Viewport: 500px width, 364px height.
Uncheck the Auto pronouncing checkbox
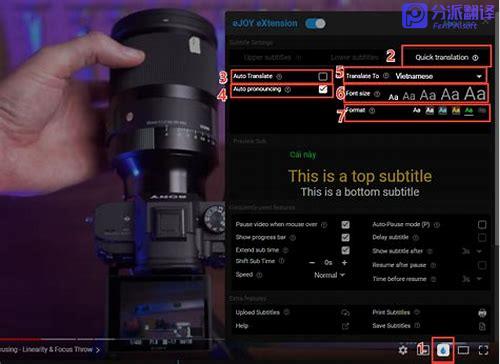(323, 89)
